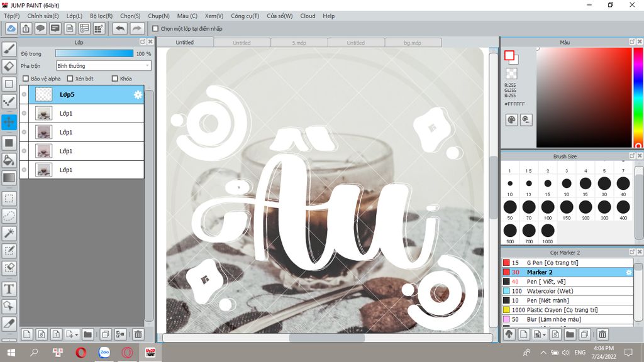This screenshot has height=362, width=644.
Task: Switch to the 5.mdp tab
Action: 299,43
